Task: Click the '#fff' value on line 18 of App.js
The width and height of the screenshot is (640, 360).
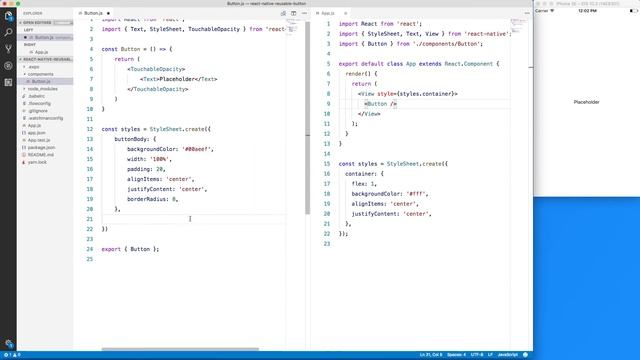Action: coord(416,194)
